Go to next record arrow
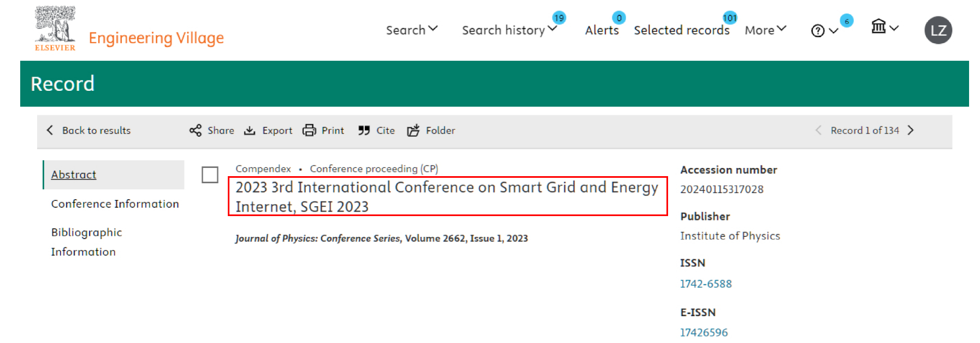 point(911,130)
